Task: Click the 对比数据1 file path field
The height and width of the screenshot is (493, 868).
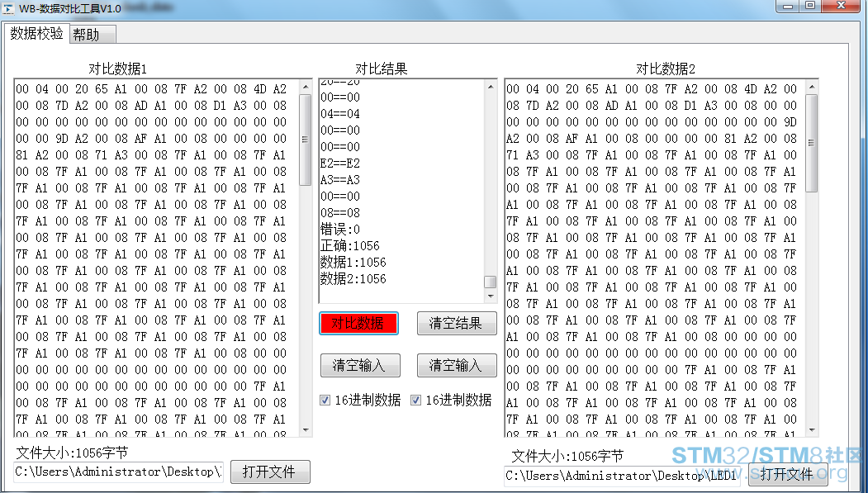Action: click(x=118, y=472)
